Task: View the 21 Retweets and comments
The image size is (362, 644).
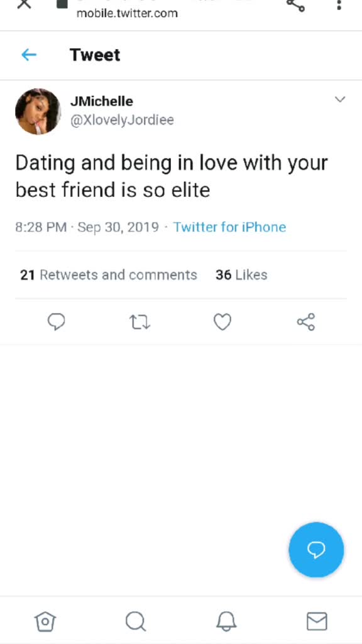Action: [x=109, y=275]
